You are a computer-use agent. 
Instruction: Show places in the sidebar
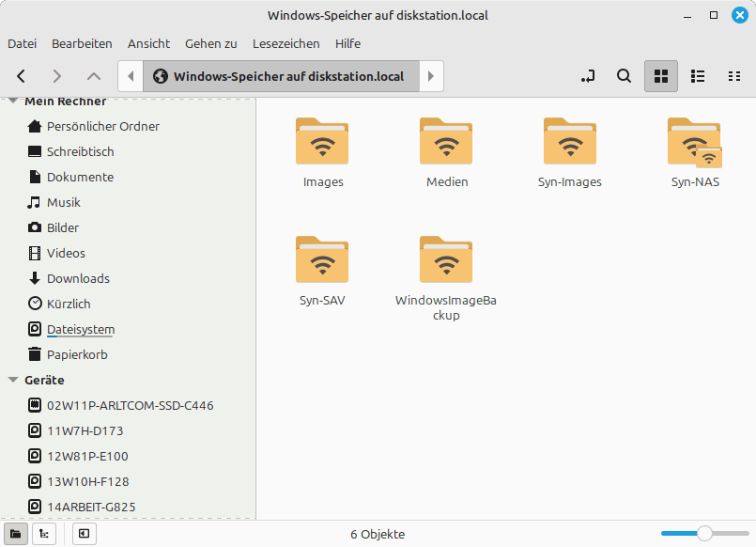point(16,534)
